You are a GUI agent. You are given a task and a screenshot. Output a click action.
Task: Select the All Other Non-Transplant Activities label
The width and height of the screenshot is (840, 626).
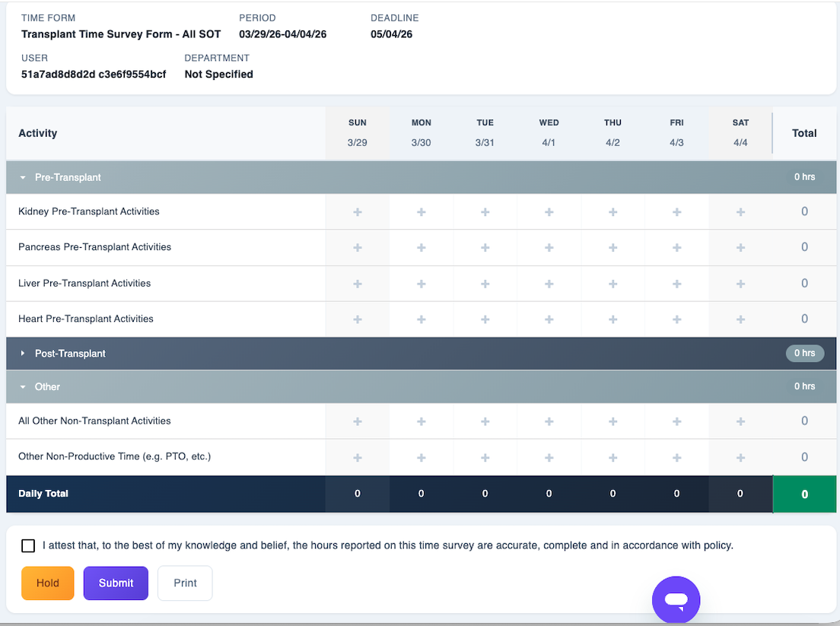point(94,421)
